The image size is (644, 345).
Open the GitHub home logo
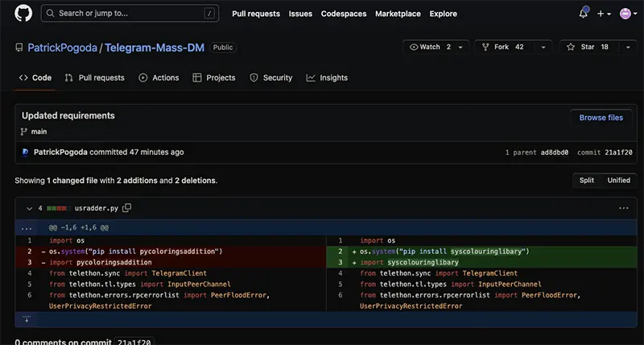point(23,13)
